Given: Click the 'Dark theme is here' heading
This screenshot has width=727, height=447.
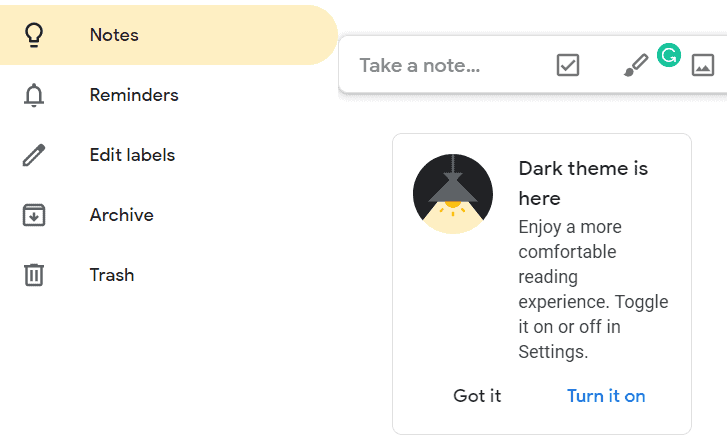Looking at the screenshot, I should [x=583, y=183].
